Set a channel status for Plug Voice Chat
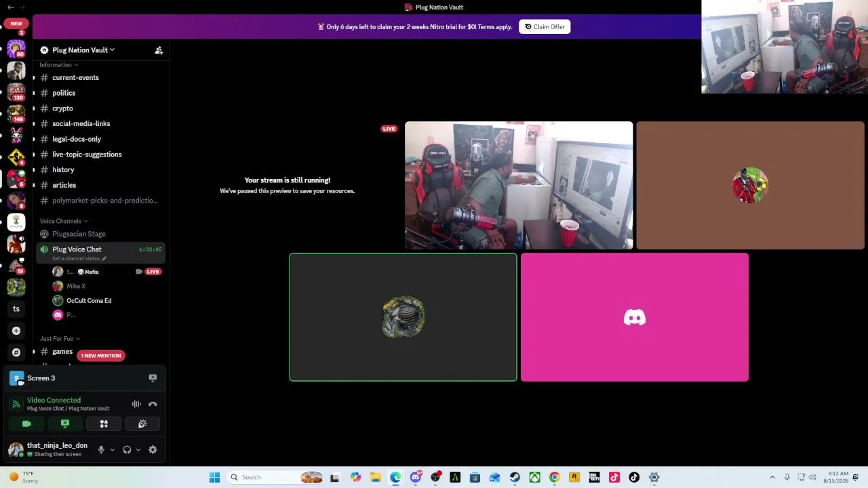Screen dimensions: 868x488 [x=79, y=258]
